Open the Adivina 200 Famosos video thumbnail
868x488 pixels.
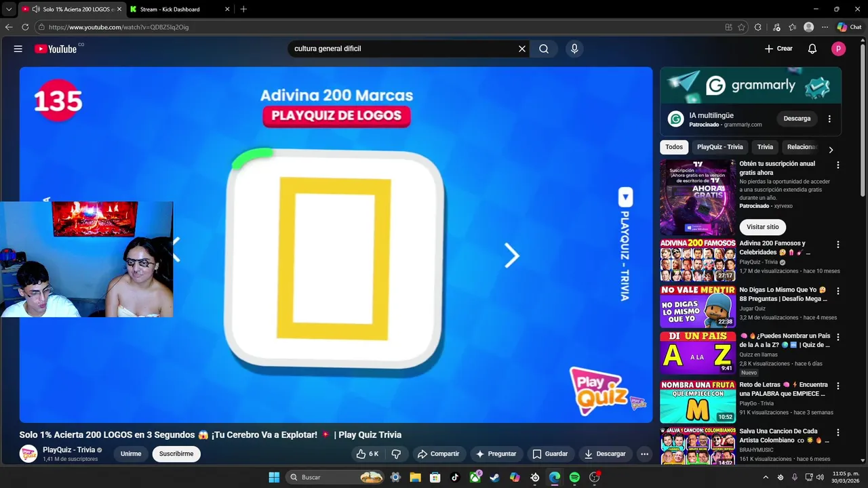(x=698, y=260)
